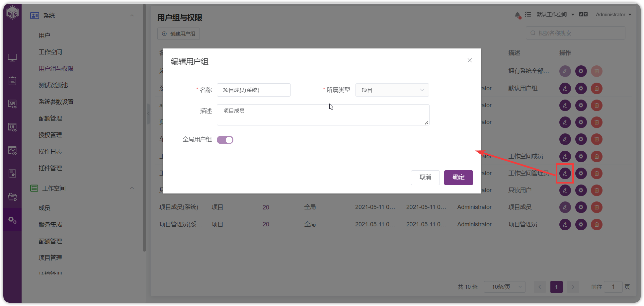Select 服务集成 menu item
This screenshot has width=644, height=306.
click(50, 225)
